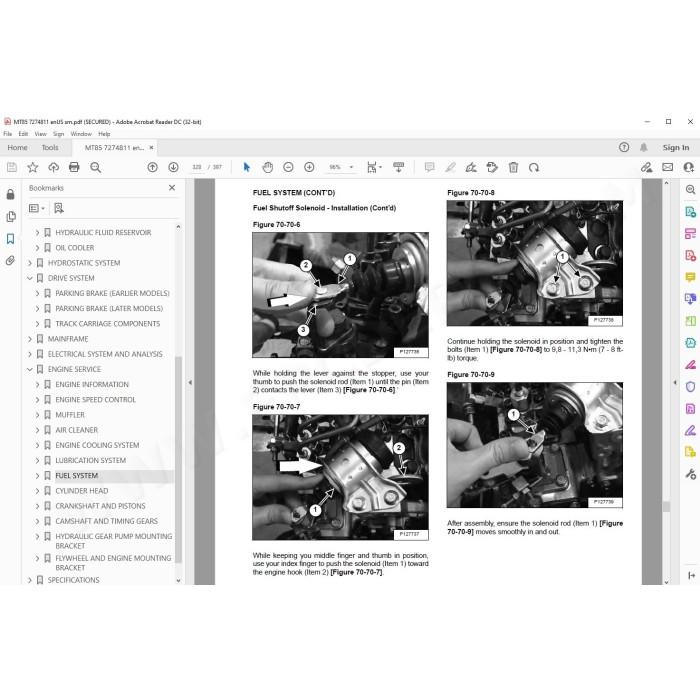Image resolution: width=700 pixels, height=700 pixels.
Task: Go to next page arrow
Action: (173, 167)
